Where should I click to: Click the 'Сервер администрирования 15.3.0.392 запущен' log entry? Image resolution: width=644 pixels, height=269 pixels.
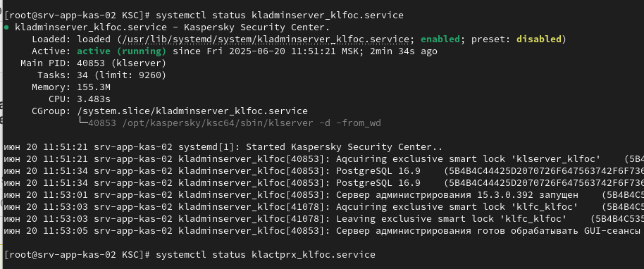point(322,194)
